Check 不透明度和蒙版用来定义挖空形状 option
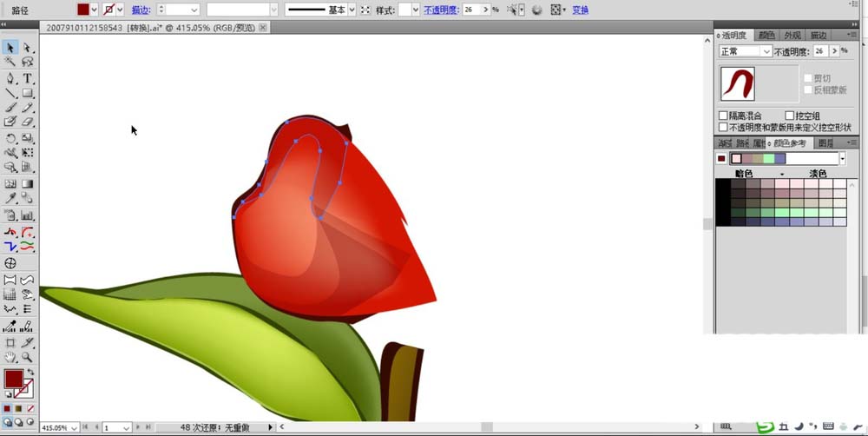Viewport: 868px width, 436px height. pos(723,128)
